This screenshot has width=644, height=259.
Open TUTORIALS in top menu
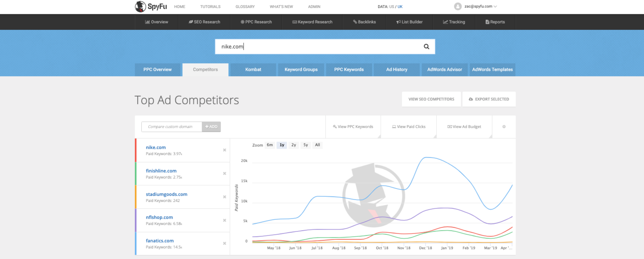210,7
